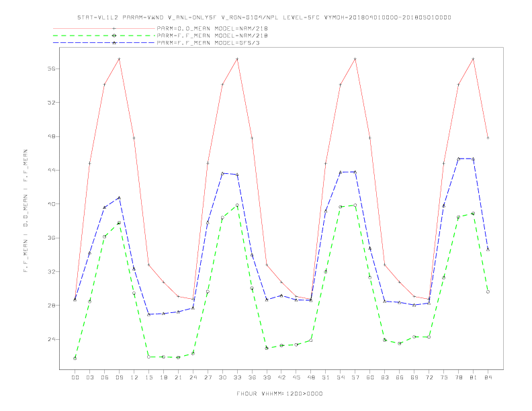Click x-axis forecast hour label 63
Viewport: 532px width, 411px height.
[385, 377]
